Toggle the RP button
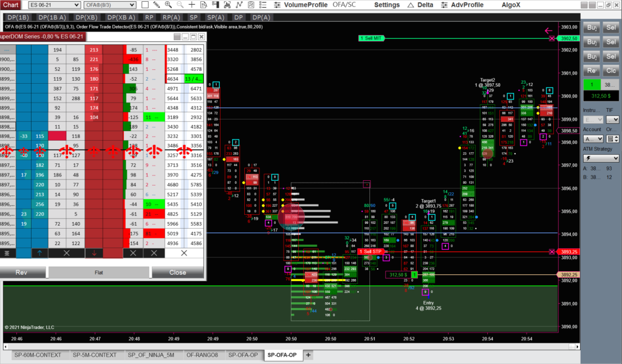The image size is (622, 364). pos(149,18)
